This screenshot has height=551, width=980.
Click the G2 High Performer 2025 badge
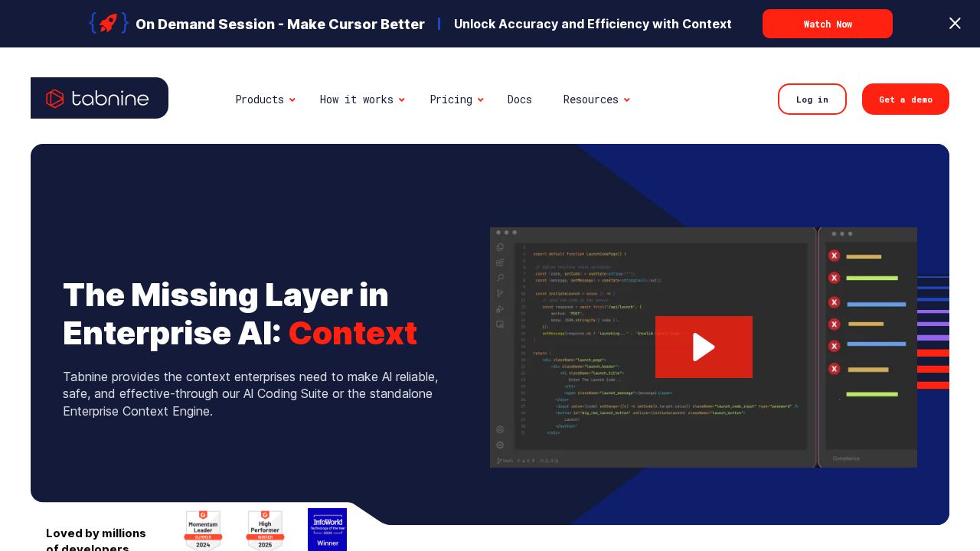265,530
